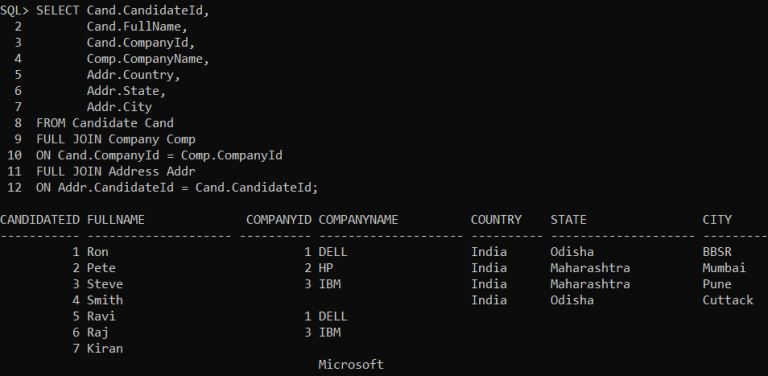This screenshot has height=376, width=768.
Task: Click line 11 FULL JOIN Address Addr
Action: coord(116,171)
